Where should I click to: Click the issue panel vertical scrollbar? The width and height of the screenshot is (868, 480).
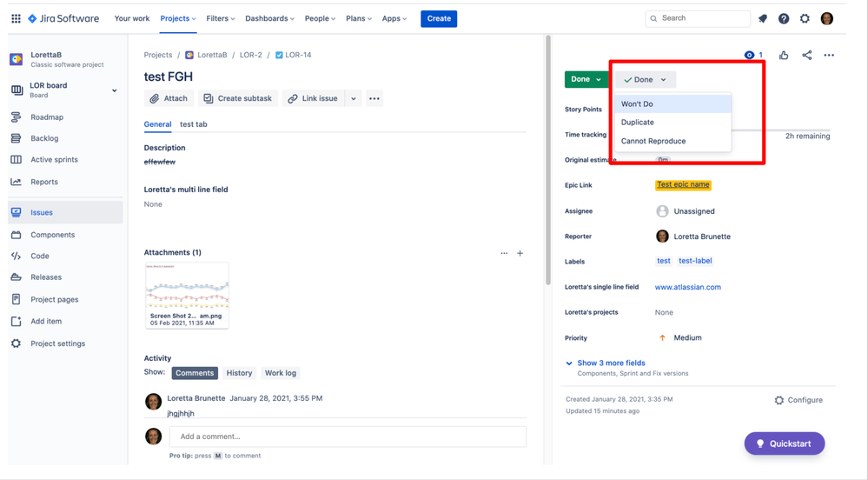548,160
